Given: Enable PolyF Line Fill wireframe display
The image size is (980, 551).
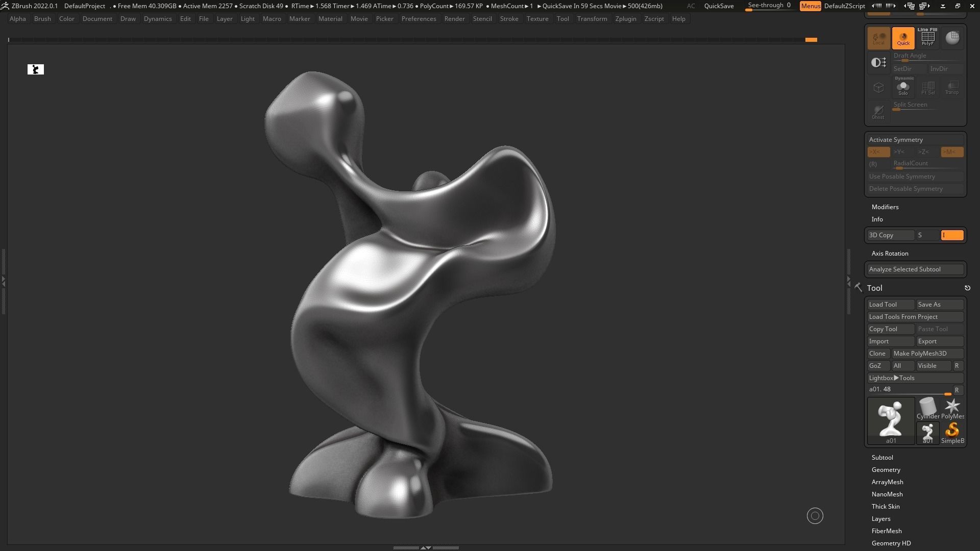Looking at the screenshot, I should [x=927, y=38].
